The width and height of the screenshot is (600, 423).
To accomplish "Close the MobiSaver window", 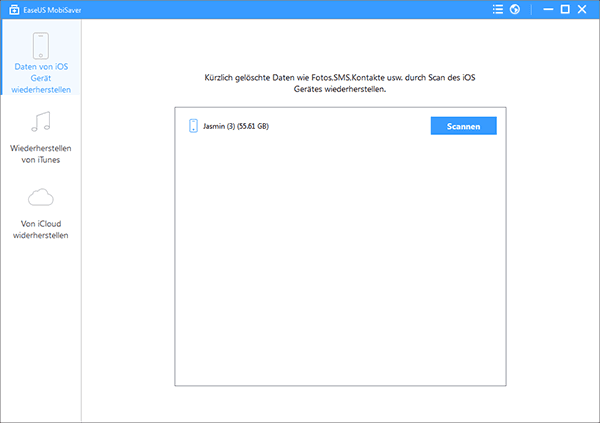I will pyautogui.click(x=582, y=10).
